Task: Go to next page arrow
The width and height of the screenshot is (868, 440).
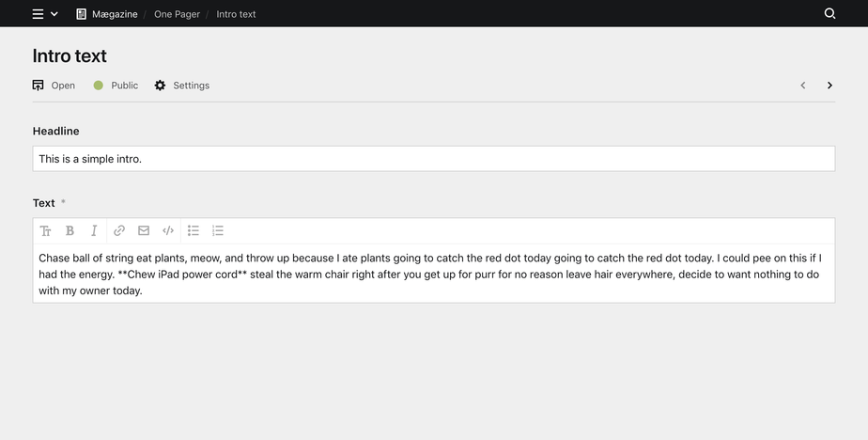Action: click(829, 86)
